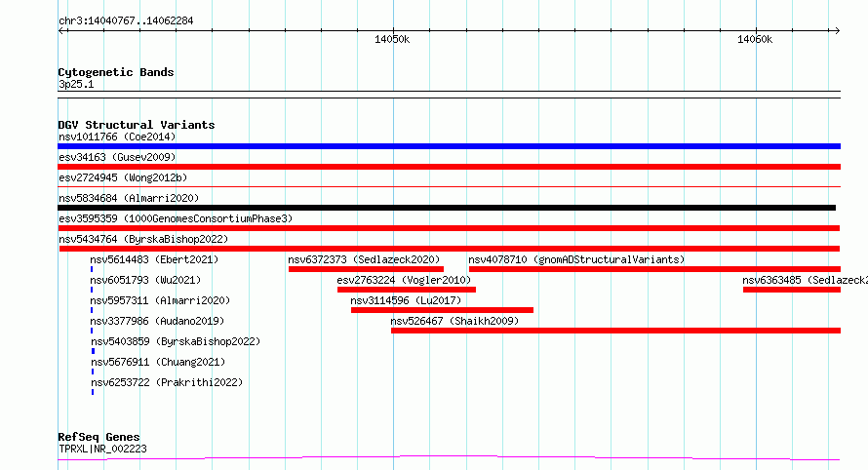This screenshot has width=868, height=470.
Task: Click the red nsv3114596 variant bar
Action: pyautogui.click(x=443, y=310)
